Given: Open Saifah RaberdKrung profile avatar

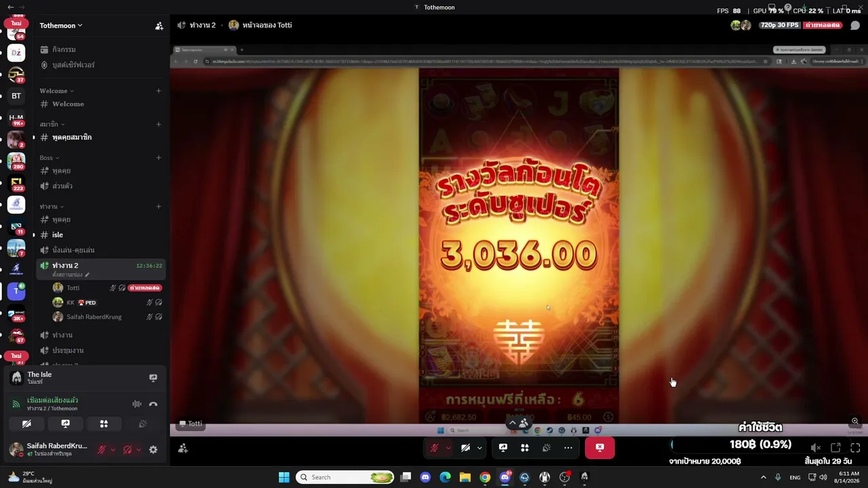Looking at the screenshot, I should [x=16, y=449].
